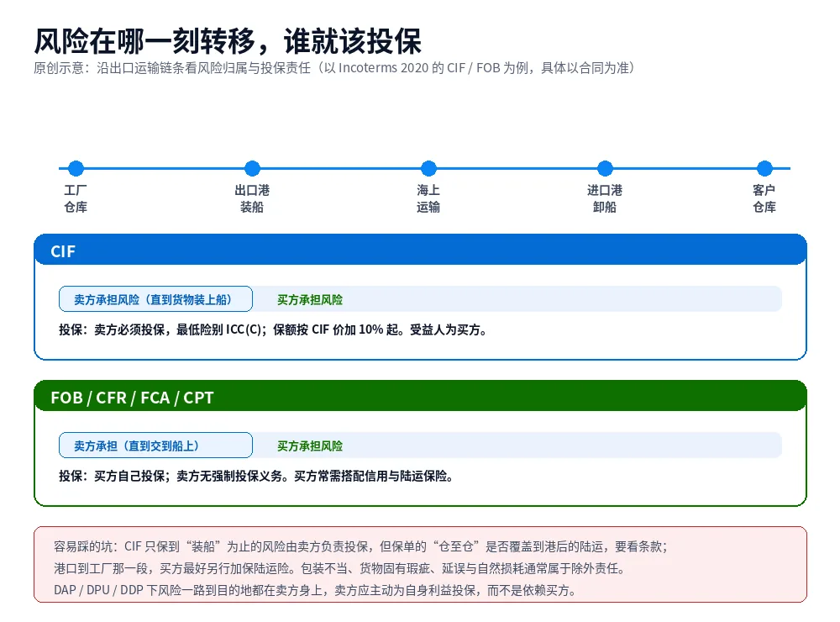The width and height of the screenshot is (840, 622).
Task: Click 买方承担风险 label in the CIF card
Action: click(x=310, y=300)
